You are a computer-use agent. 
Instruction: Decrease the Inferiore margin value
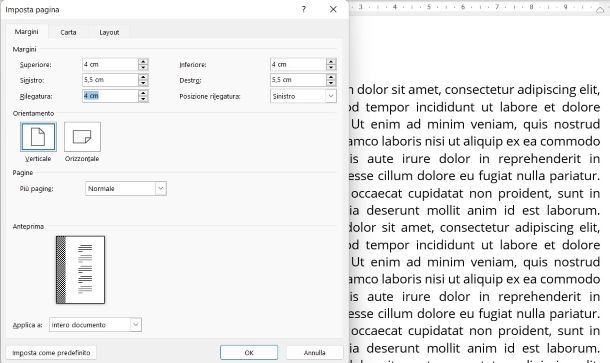pyautogui.click(x=331, y=67)
